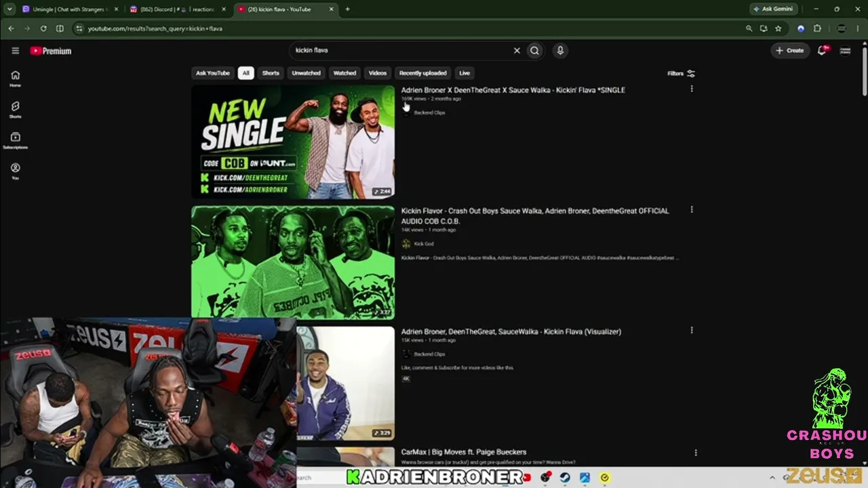Open more options for Kickin' Flava *SINGLE video
The image size is (868, 488).
tap(692, 89)
